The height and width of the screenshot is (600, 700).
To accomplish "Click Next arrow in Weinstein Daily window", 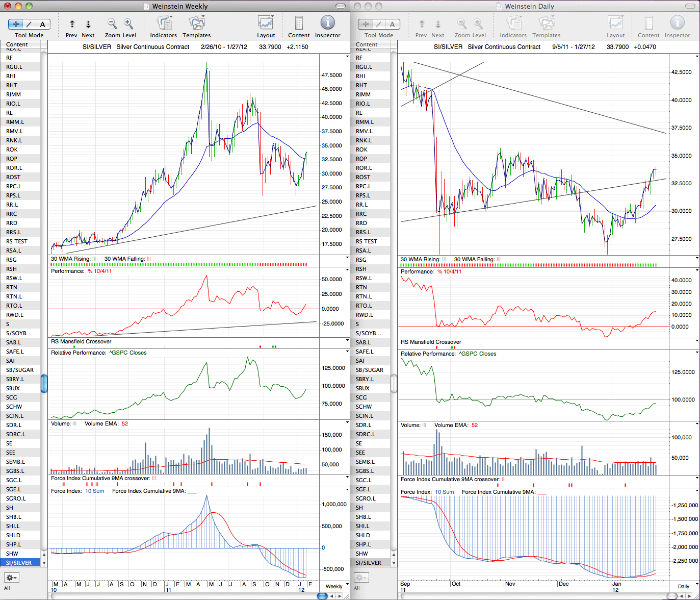I will [x=438, y=24].
